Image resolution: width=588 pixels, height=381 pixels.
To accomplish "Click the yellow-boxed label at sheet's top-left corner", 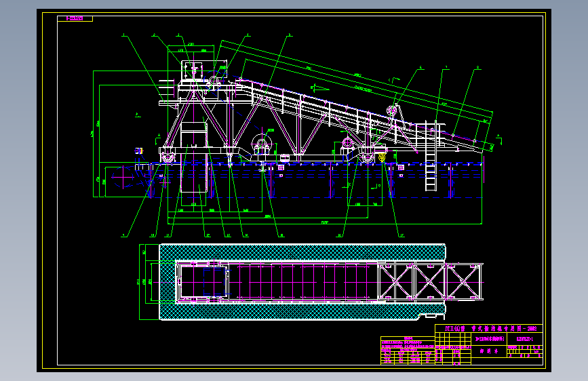I will 75,18.
